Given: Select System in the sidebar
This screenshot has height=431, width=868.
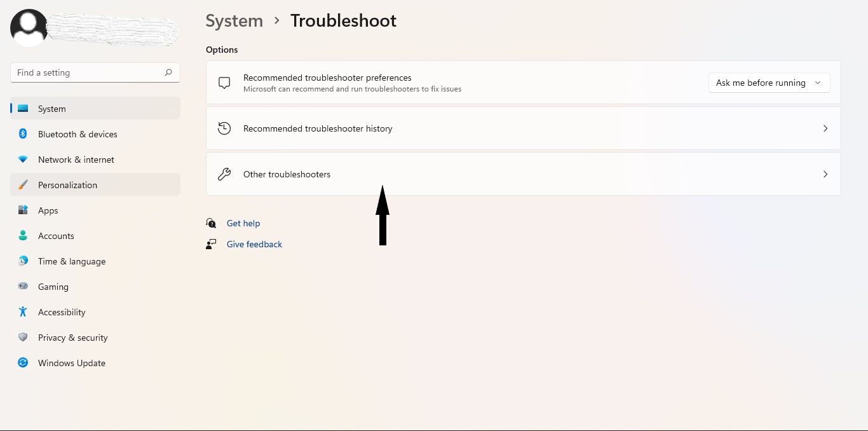Looking at the screenshot, I should (x=51, y=109).
